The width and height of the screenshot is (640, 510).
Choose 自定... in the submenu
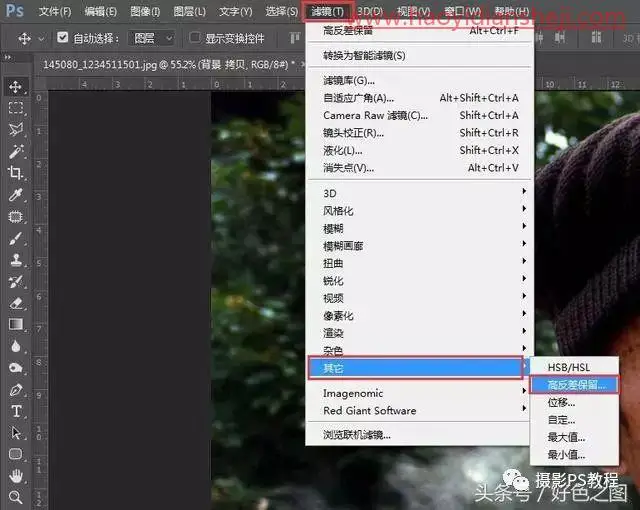574,420
